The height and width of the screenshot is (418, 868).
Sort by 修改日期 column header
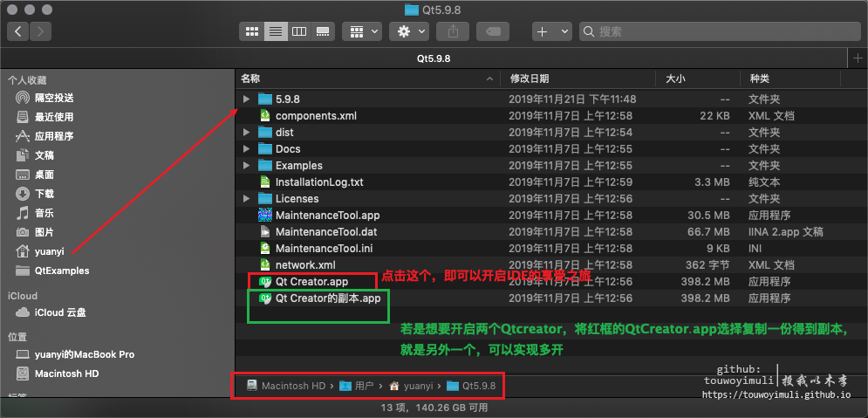pos(578,79)
